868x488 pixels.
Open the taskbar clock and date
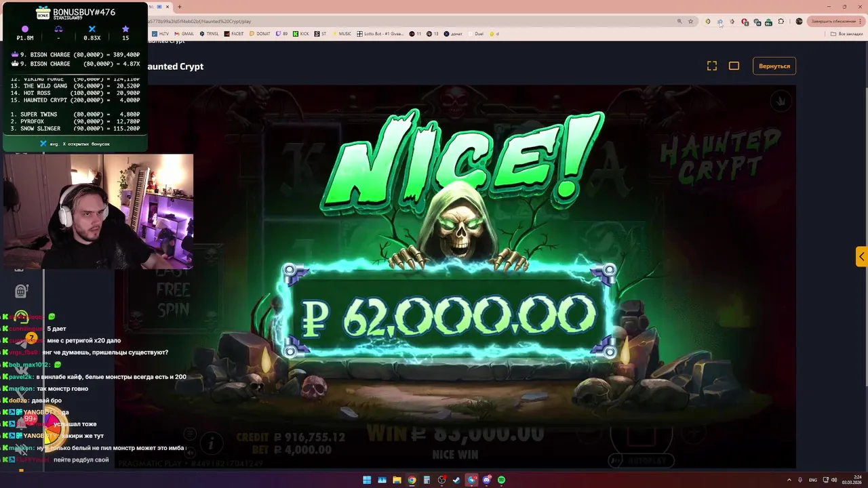[852, 480]
